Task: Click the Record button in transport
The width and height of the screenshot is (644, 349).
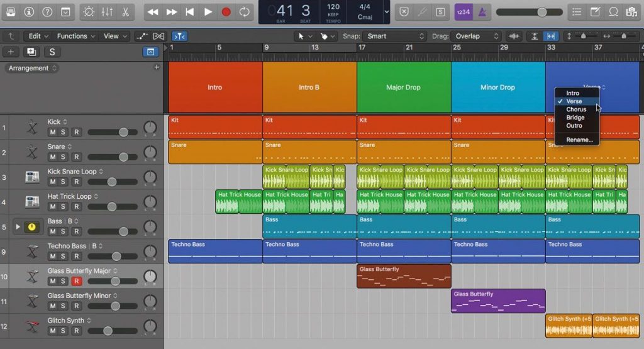Action: click(x=226, y=12)
